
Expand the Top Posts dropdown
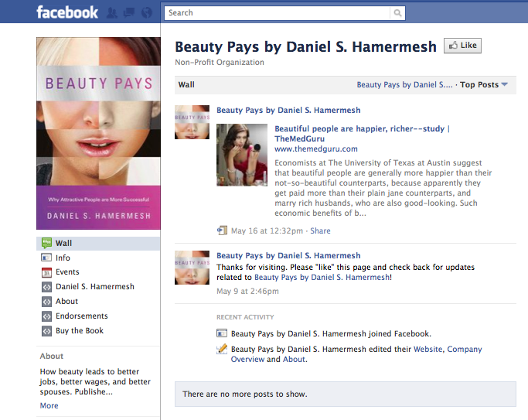pyautogui.click(x=484, y=84)
